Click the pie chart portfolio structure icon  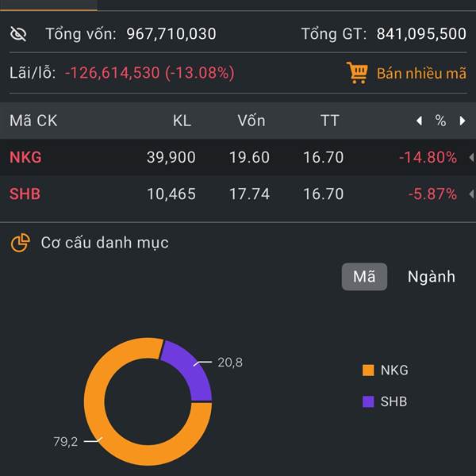click(x=21, y=243)
